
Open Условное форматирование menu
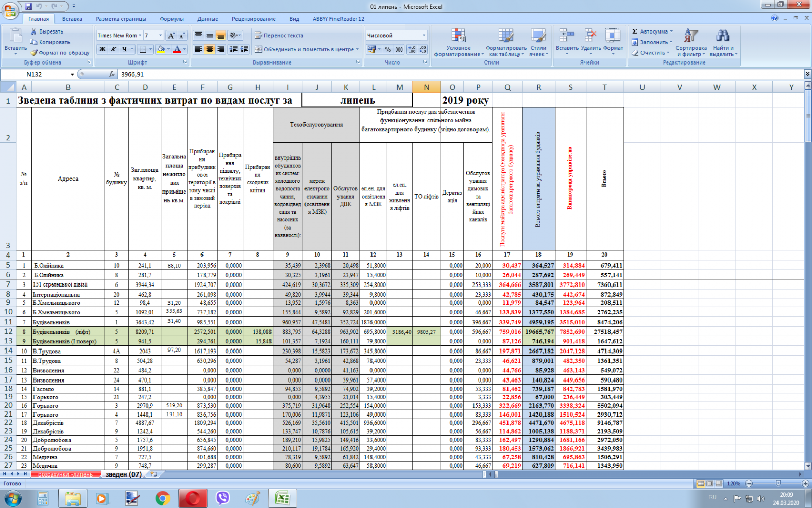click(x=458, y=43)
